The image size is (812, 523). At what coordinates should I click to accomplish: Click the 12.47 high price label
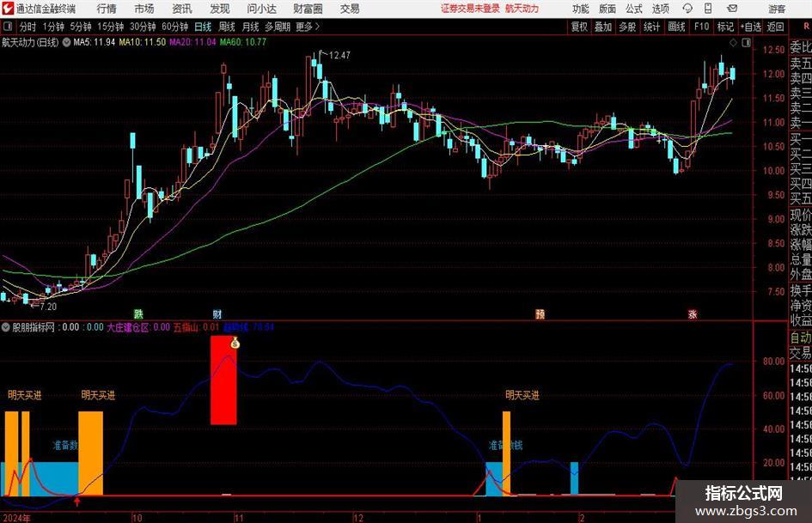coord(339,56)
